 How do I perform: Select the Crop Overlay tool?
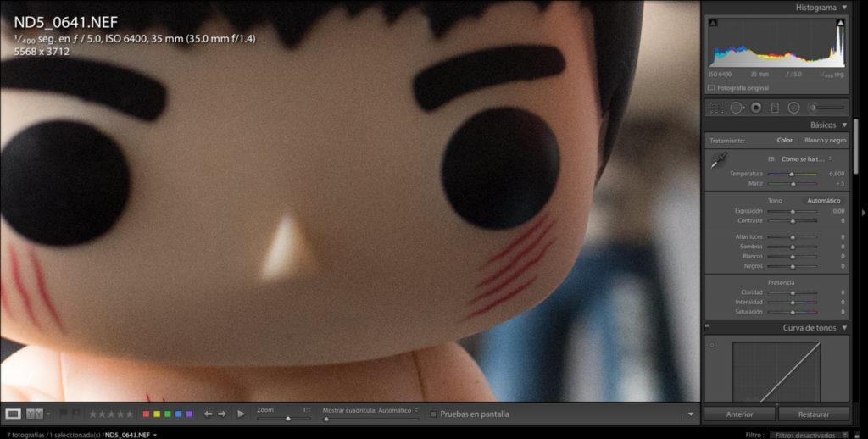[717, 108]
